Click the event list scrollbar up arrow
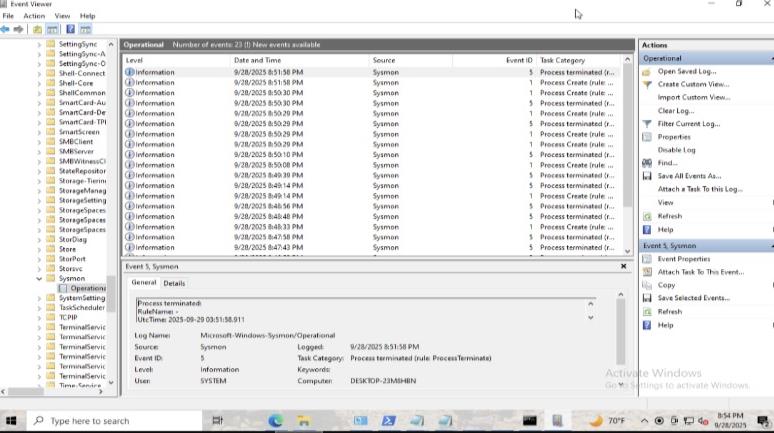Screen dimensions: 774x433 coord(627,60)
